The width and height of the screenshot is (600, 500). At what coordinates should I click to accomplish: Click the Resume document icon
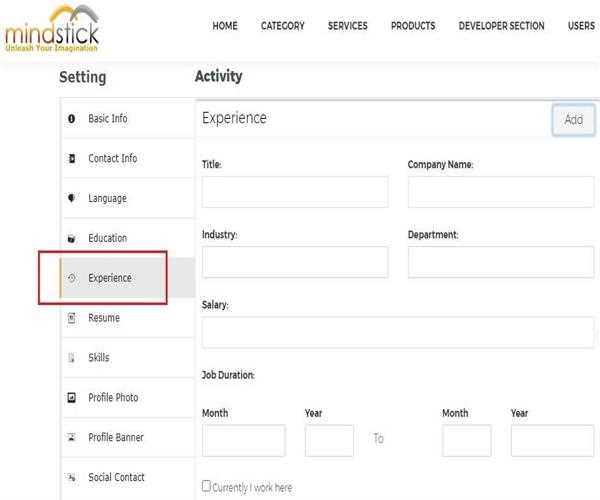coord(71,318)
